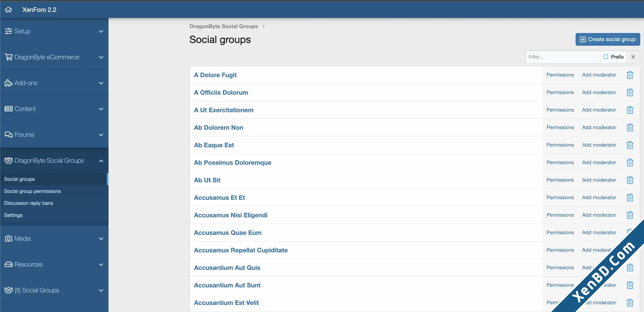Expand the Forums section chevron
Image resolution: width=644 pixels, height=312 pixels.
101,135
